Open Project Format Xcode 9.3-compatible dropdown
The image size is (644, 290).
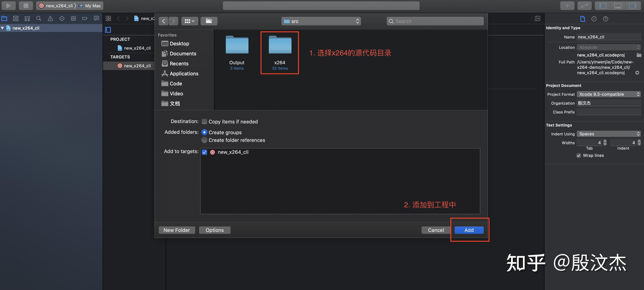point(608,94)
